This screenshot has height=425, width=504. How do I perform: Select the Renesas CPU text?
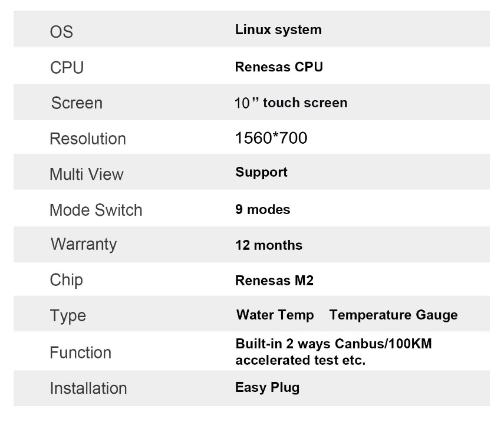point(279,67)
